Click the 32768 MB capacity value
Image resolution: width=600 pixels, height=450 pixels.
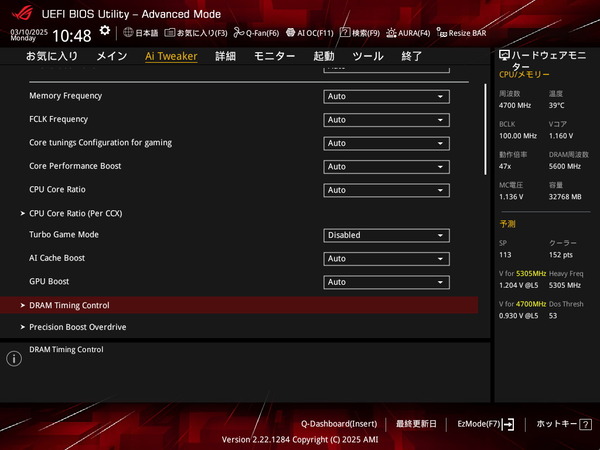coord(565,197)
